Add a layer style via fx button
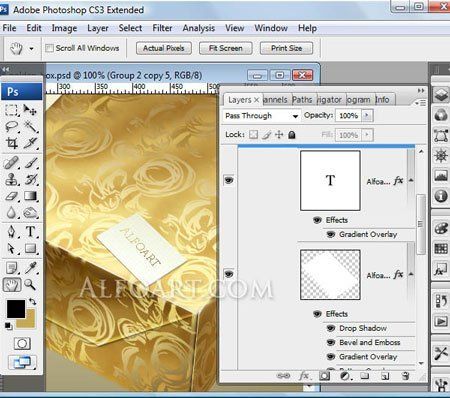The image size is (450, 398). tap(304, 376)
